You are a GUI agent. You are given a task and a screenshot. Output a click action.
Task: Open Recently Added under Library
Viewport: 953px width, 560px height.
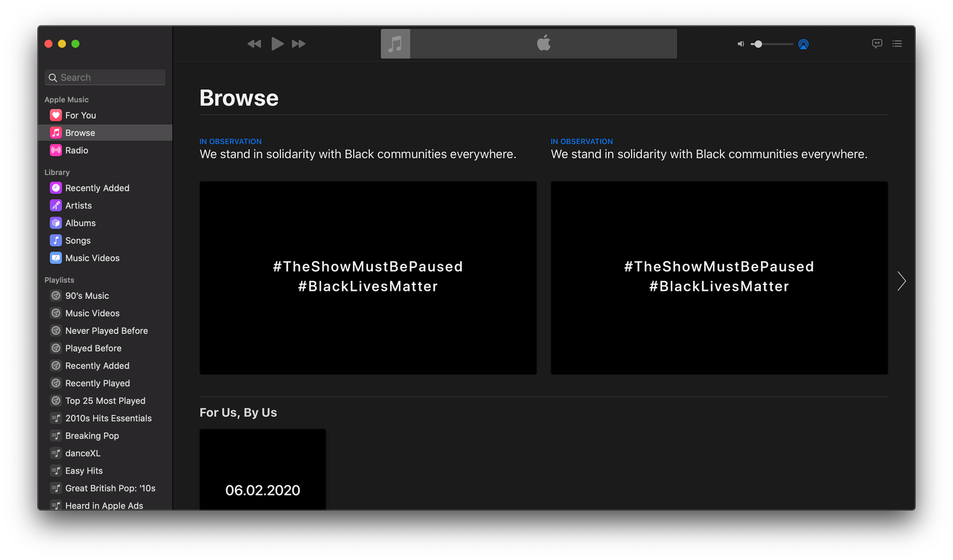tap(105, 188)
